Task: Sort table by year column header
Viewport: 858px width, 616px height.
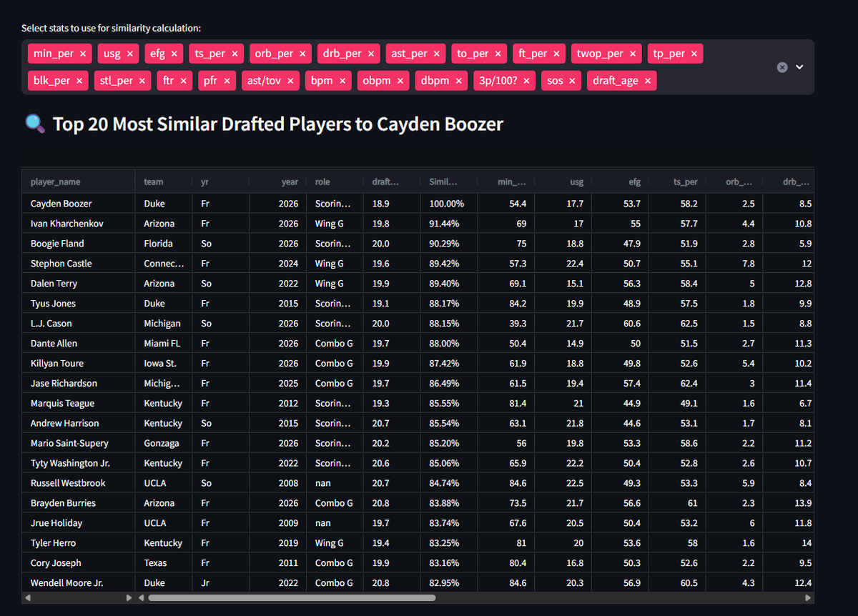Action: [277, 182]
